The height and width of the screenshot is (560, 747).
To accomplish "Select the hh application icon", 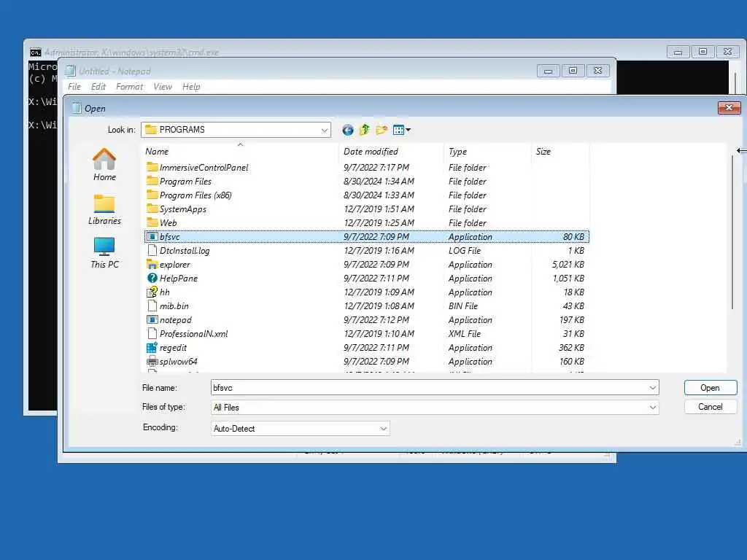I will pyautogui.click(x=152, y=292).
